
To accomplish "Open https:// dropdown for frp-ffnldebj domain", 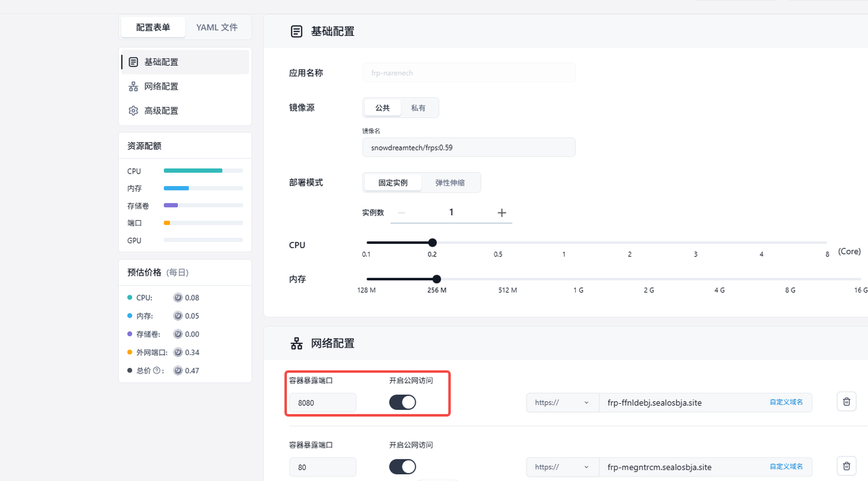I will point(562,402).
